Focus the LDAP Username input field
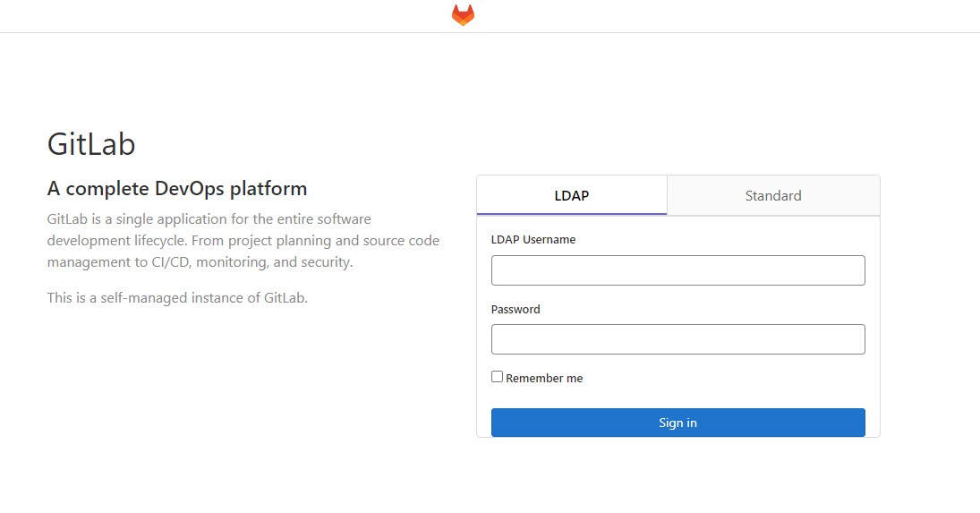980x513 pixels. tap(677, 270)
